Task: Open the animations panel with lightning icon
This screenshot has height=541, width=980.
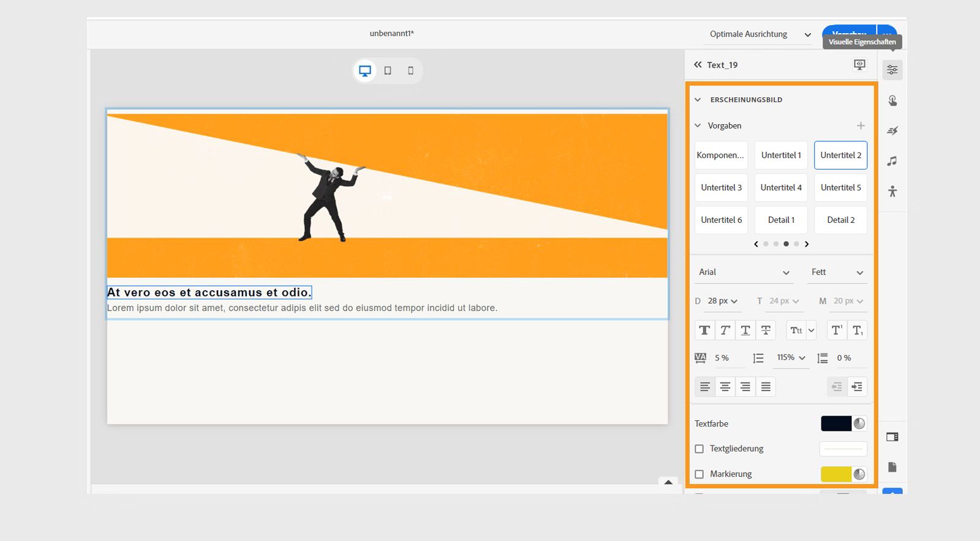Action: pos(892,130)
